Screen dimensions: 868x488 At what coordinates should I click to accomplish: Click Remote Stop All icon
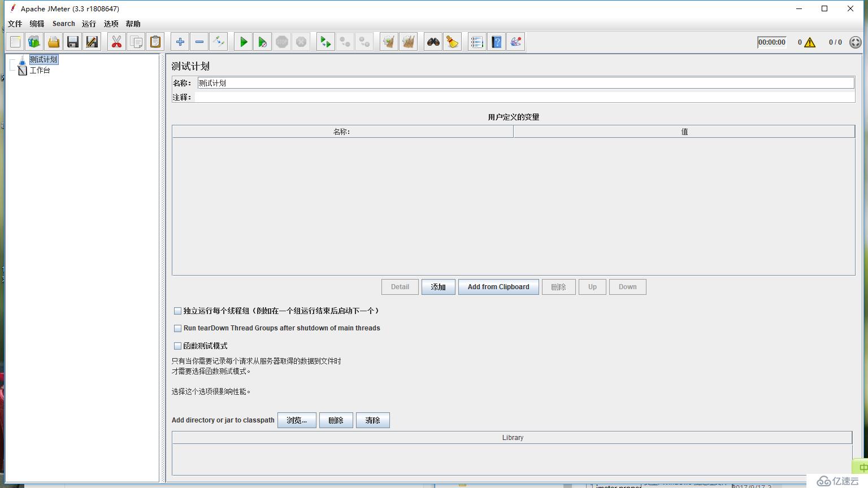tap(345, 42)
